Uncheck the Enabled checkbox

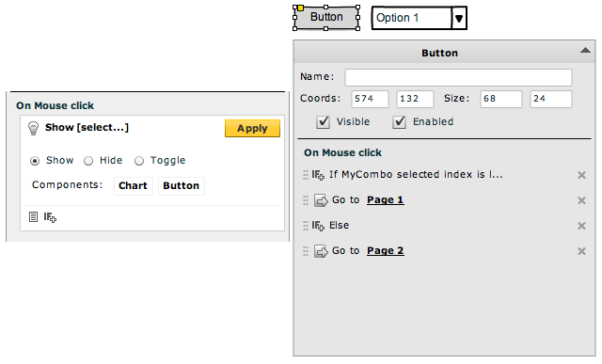click(399, 122)
